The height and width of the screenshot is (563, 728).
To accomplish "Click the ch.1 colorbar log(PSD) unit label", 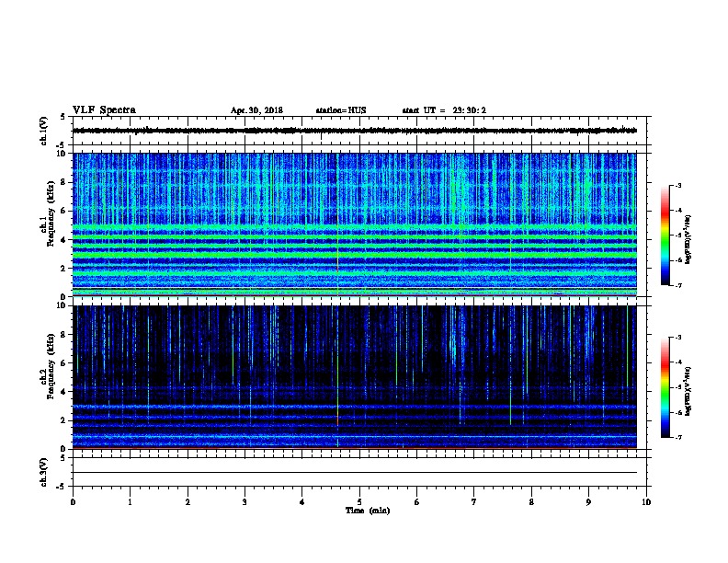I will point(688,239).
